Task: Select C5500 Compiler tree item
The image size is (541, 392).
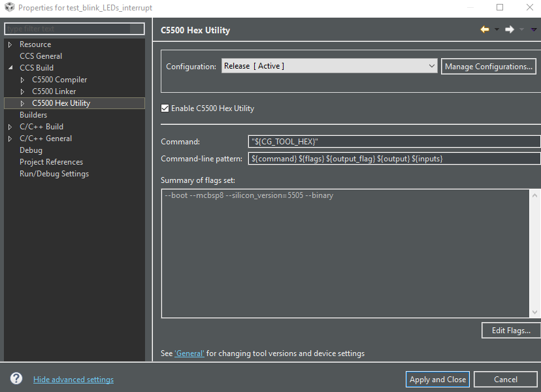Action: pos(59,80)
